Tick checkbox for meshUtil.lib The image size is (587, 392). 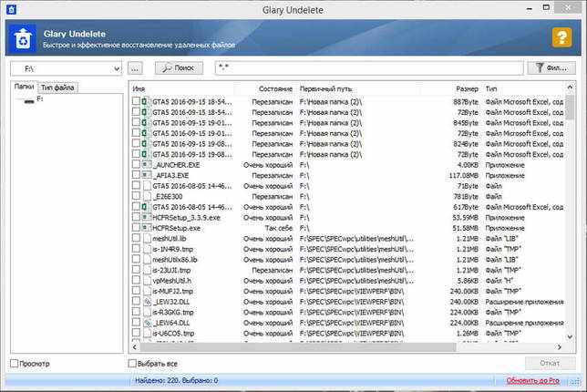tap(136, 238)
